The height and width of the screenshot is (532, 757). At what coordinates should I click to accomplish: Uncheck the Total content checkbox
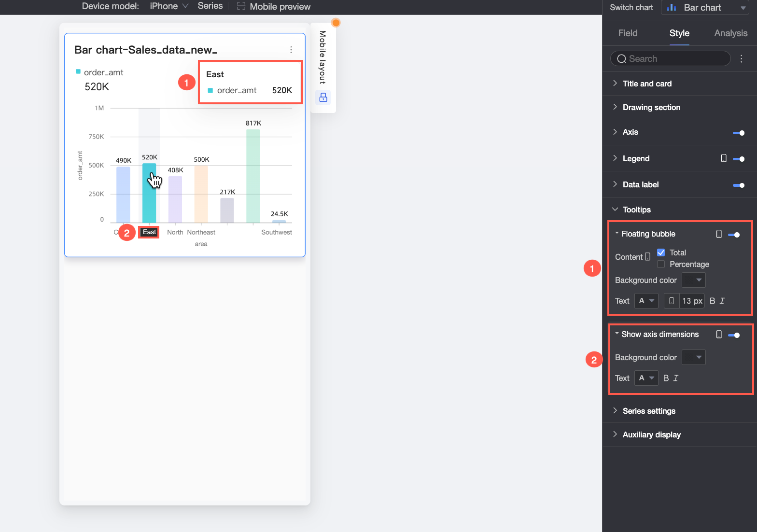click(x=661, y=252)
